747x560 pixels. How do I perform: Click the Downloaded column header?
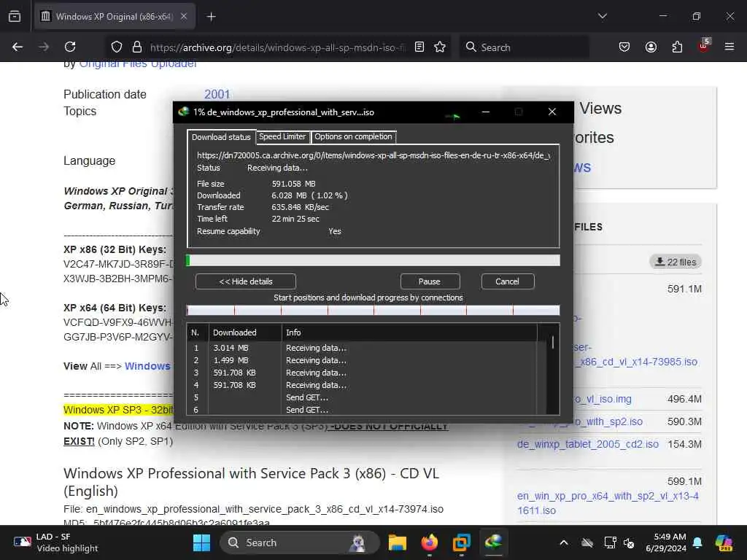pos(245,332)
